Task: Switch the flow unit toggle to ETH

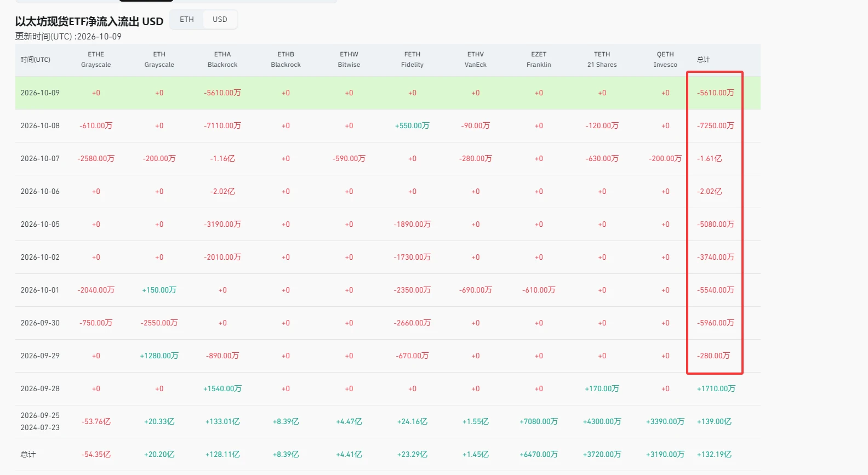Action: pyautogui.click(x=187, y=19)
